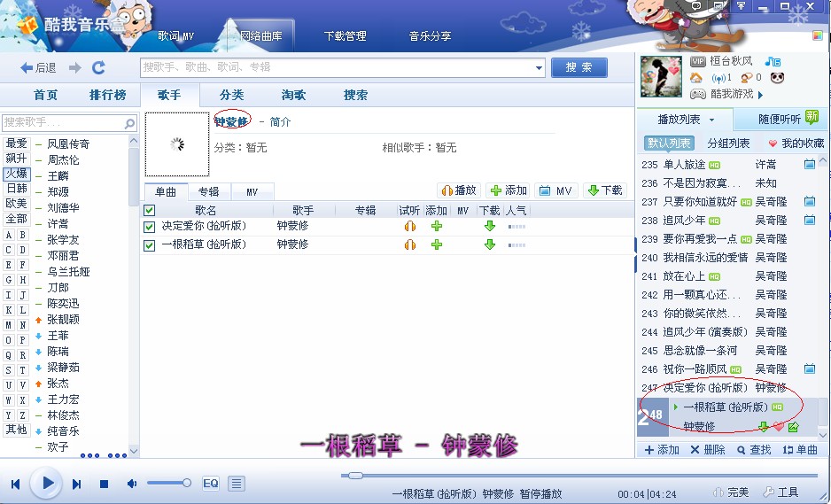Download 决定爱你 via green arrow icon
The image size is (831, 504).
click(x=490, y=226)
